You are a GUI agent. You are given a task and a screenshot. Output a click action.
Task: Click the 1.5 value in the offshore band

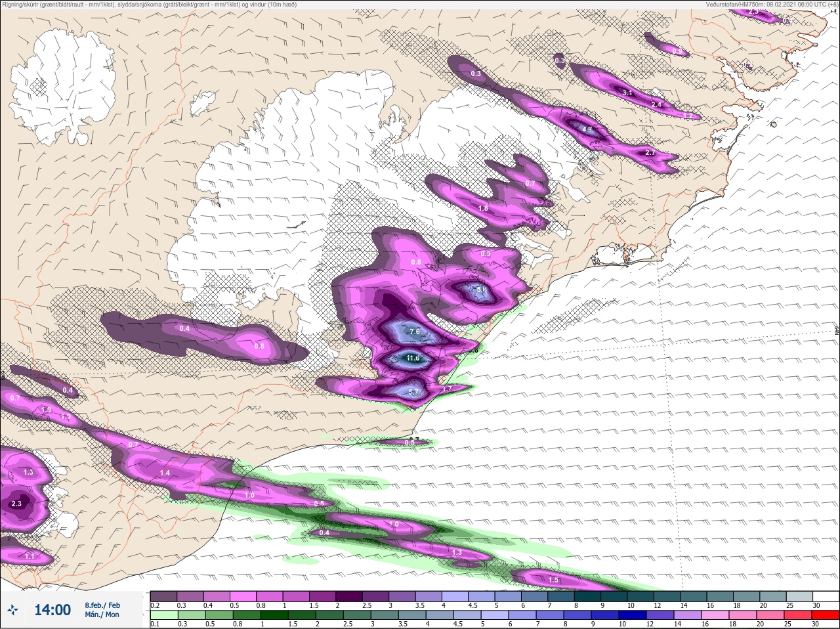tap(553, 580)
